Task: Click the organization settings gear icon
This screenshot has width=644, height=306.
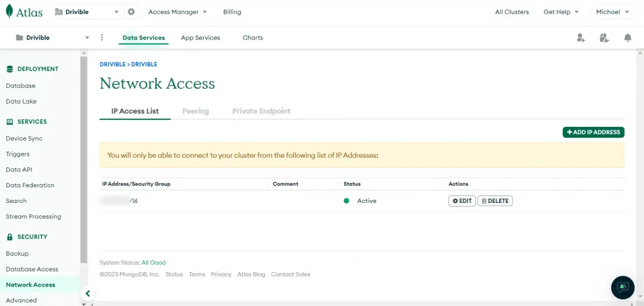Action: (131, 12)
